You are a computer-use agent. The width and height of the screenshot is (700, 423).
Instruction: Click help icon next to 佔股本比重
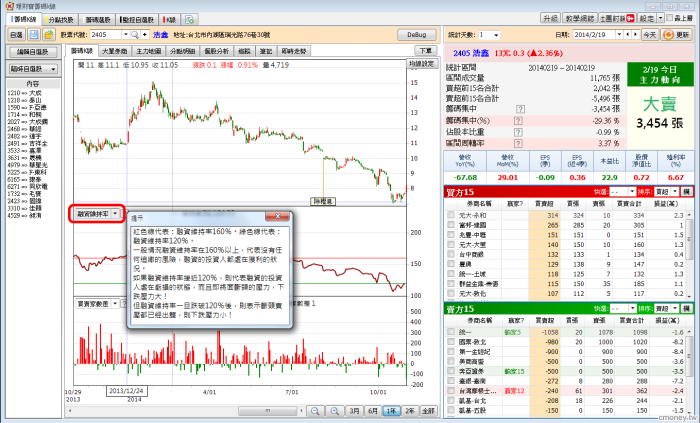pyautogui.click(x=518, y=132)
